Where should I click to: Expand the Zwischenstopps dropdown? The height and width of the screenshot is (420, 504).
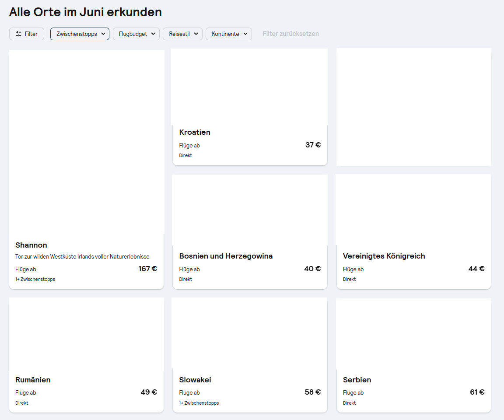click(80, 34)
